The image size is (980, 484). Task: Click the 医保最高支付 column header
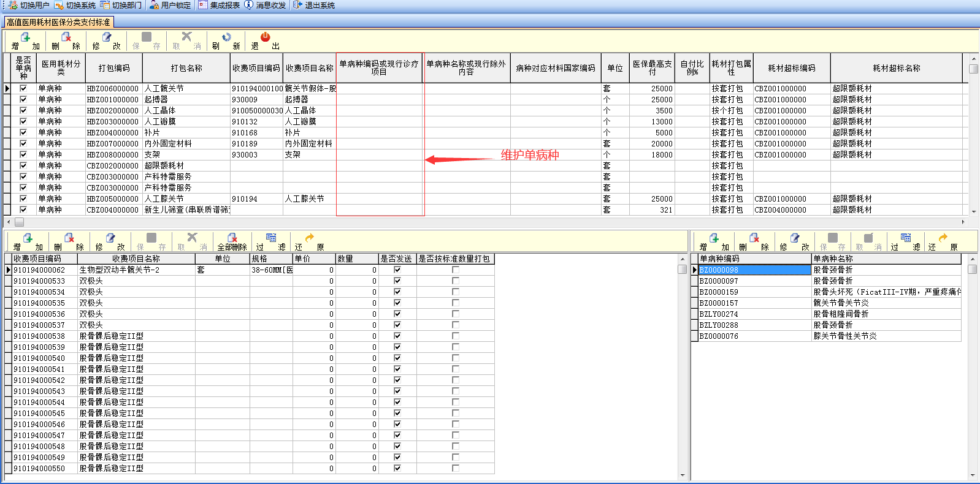click(653, 68)
